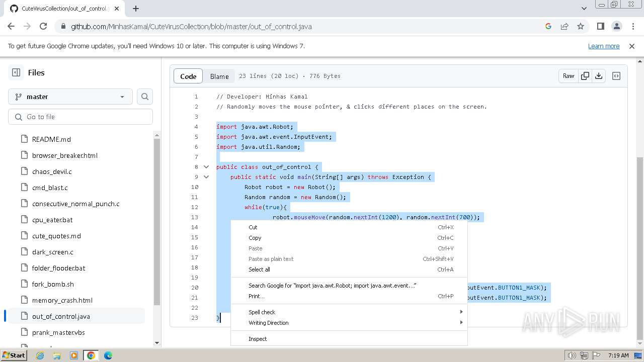The height and width of the screenshot is (362, 644).
Task: Collapse code at line 8
Action: [206, 167]
